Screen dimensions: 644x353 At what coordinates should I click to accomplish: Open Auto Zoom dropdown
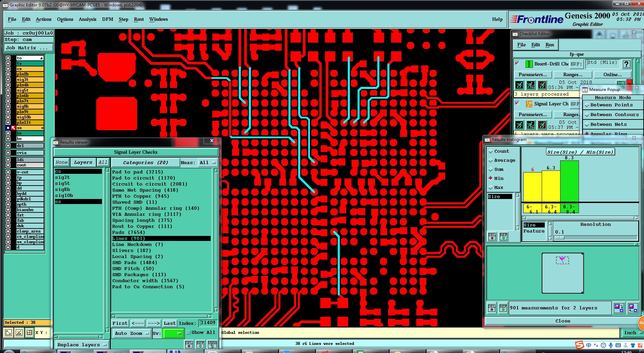(131, 334)
